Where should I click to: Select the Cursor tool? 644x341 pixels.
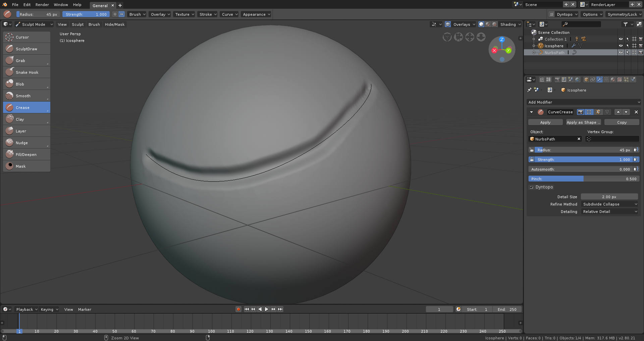[26, 37]
